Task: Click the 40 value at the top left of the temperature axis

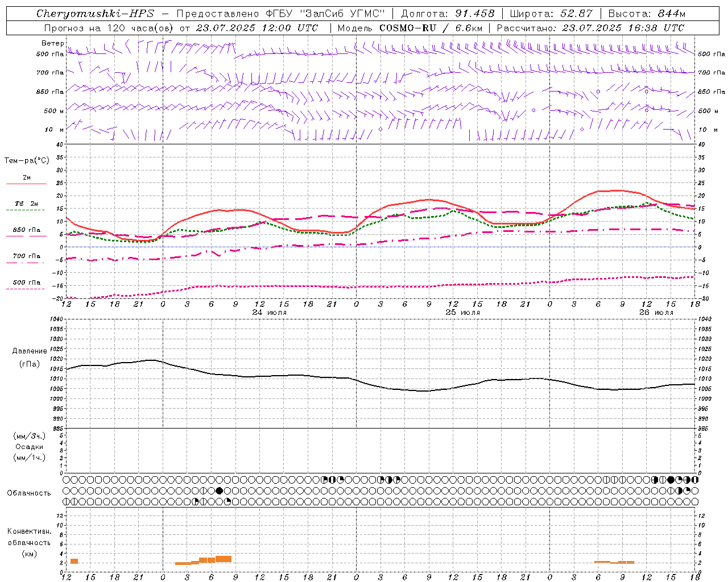Action: (x=59, y=145)
